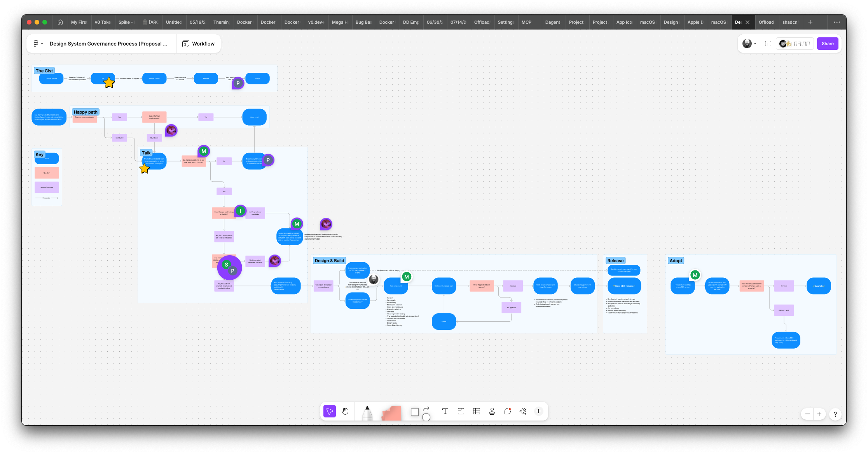Select the Text tool
This screenshot has height=454, width=868.
(445, 411)
